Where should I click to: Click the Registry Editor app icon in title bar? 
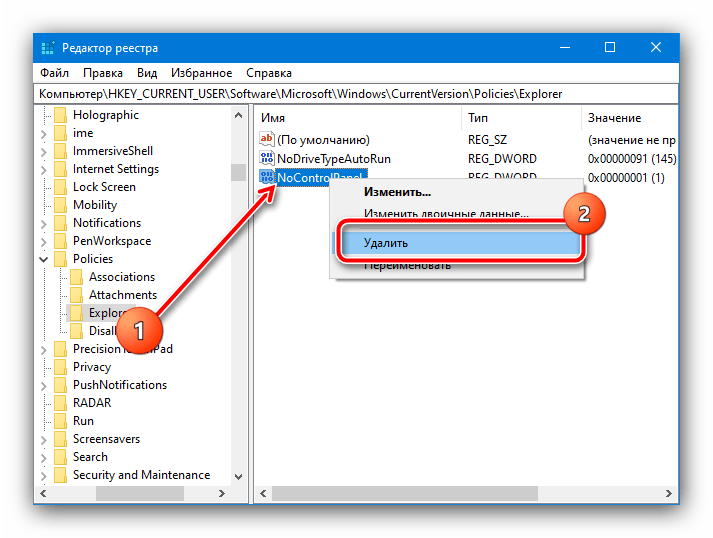(x=48, y=48)
